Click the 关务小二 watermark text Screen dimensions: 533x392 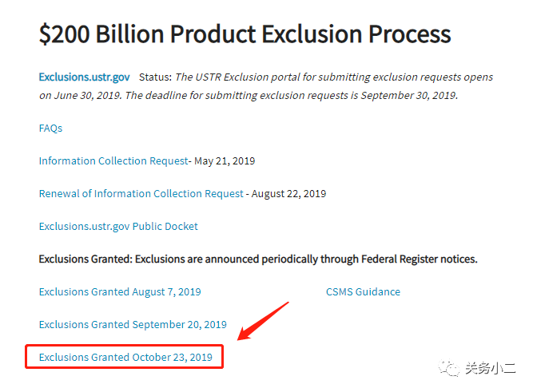(x=492, y=368)
